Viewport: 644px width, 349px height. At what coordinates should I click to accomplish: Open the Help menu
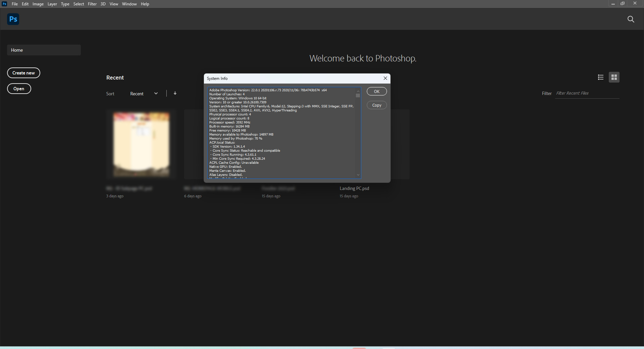(x=145, y=4)
